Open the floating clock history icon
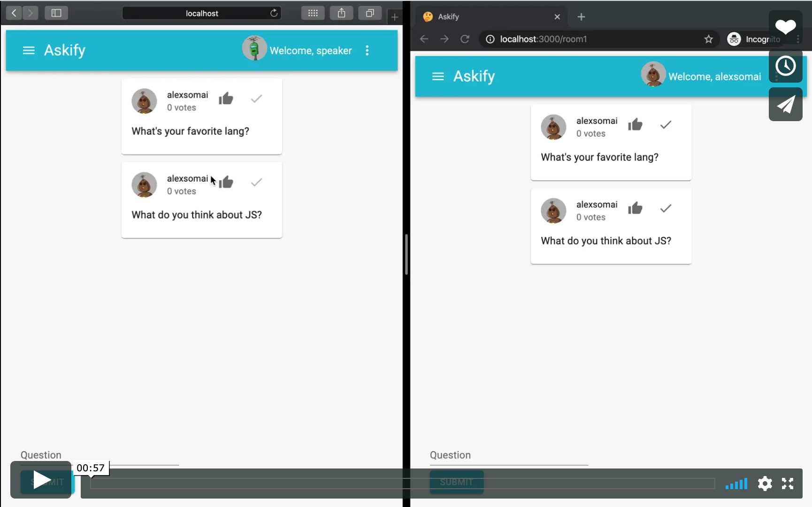The image size is (812, 507). click(x=786, y=66)
